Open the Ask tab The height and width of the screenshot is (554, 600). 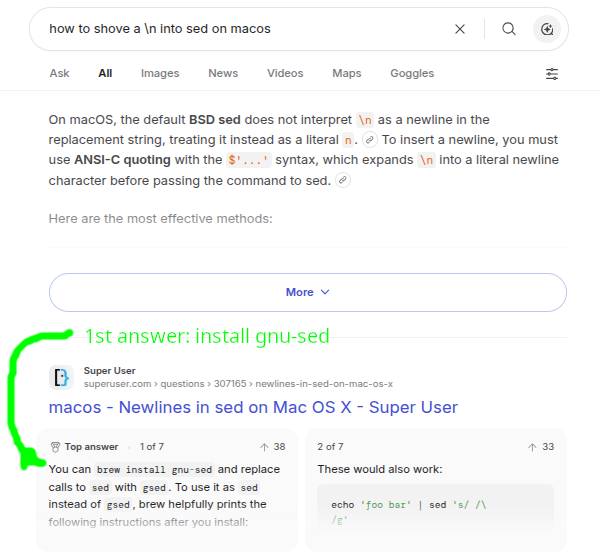point(59,73)
